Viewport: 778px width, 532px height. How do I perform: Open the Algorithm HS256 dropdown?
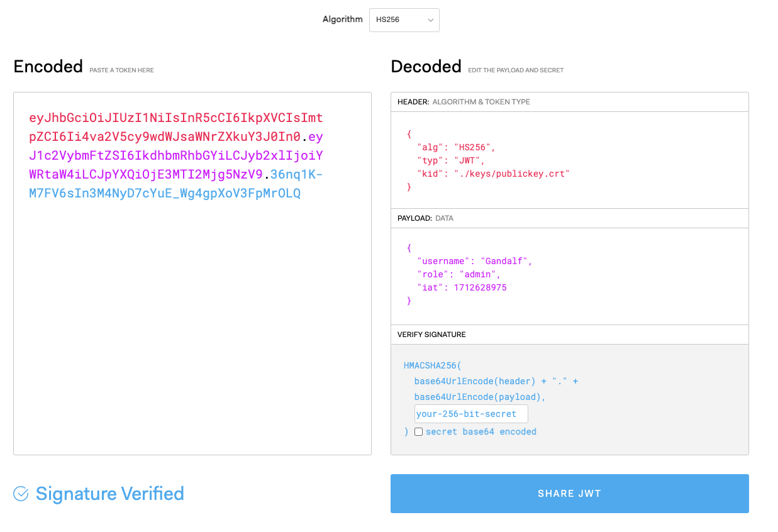pyautogui.click(x=403, y=20)
